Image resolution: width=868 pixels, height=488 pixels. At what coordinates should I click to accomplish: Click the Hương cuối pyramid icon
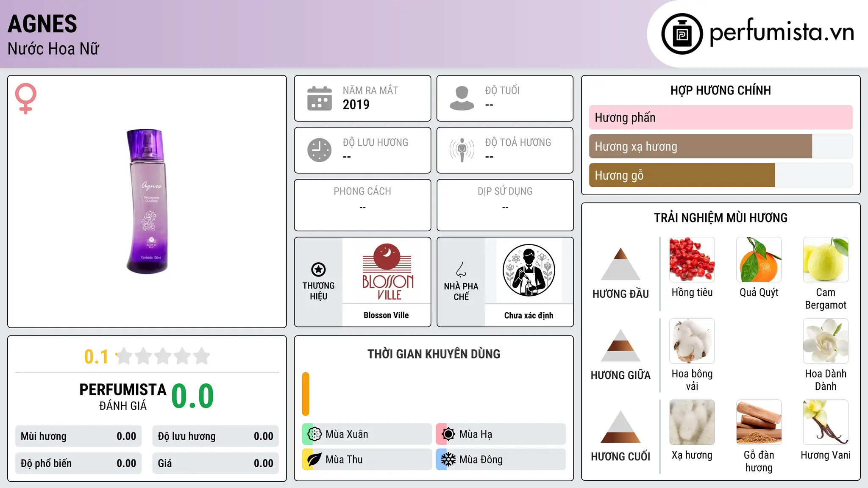[620, 426]
